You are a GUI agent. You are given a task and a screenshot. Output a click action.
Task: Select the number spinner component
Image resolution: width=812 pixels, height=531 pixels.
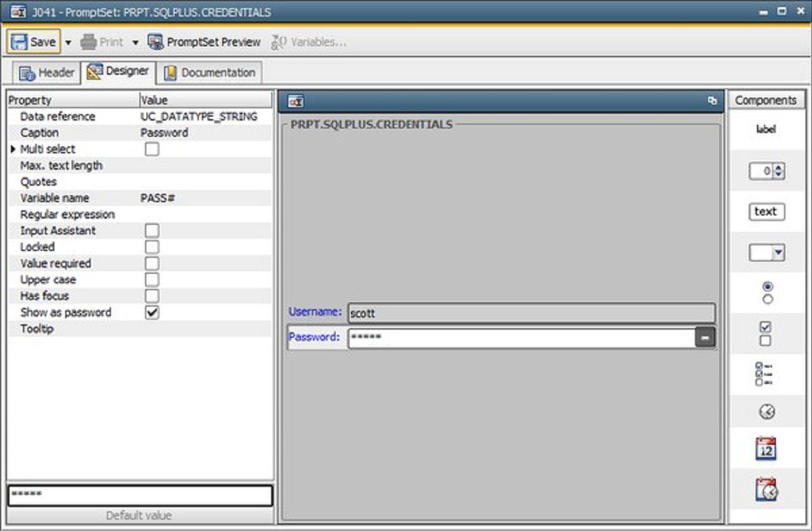[x=767, y=171]
